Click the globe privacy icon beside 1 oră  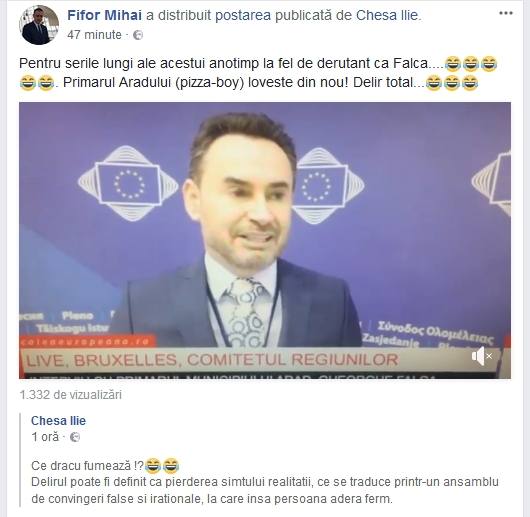pyautogui.click(x=75, y=437)
